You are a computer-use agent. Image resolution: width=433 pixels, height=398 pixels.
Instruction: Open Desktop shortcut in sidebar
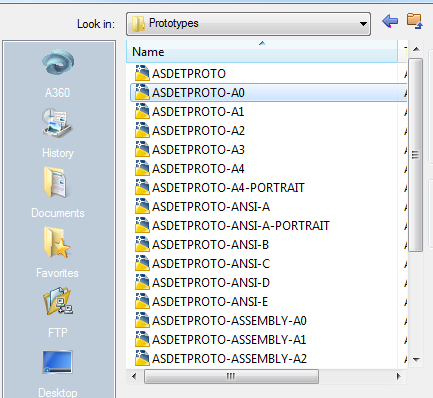tap(58, 373)
